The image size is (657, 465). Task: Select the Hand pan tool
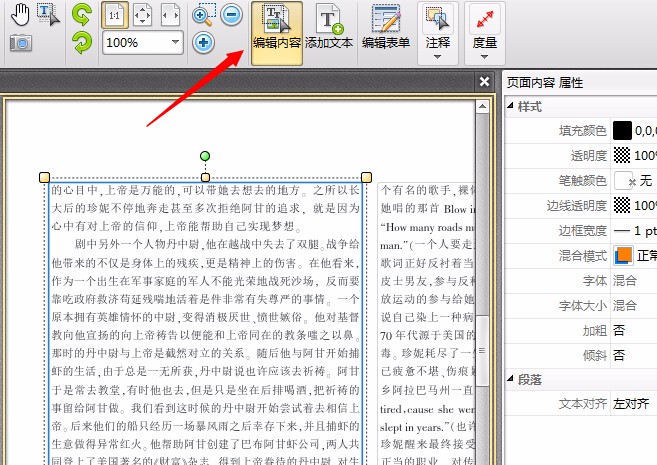point(19,14)
